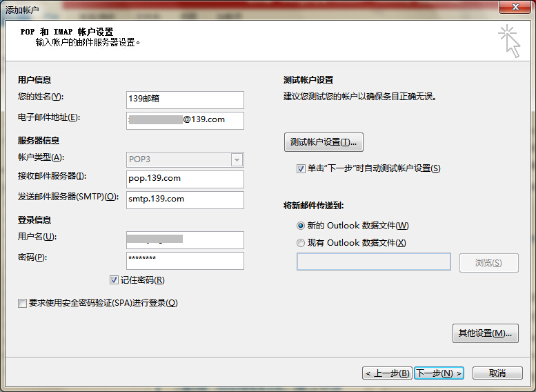This screenshot has height=392, width=536.
Task: Toggle the 记住密码 checkbox
Action: point(115,280)
